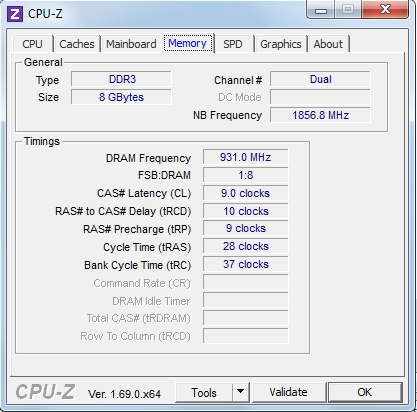Click the Bank Cycle Time (tRC) label

tap(138, 265)
